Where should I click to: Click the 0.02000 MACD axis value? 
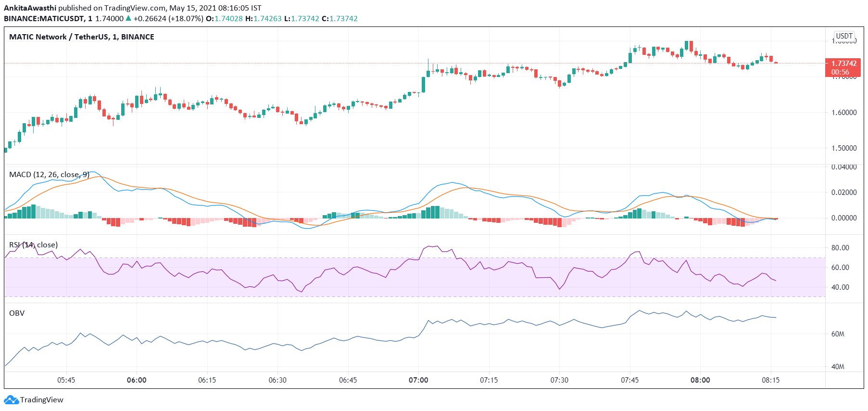pyautogui.click(x=844, y=193)
